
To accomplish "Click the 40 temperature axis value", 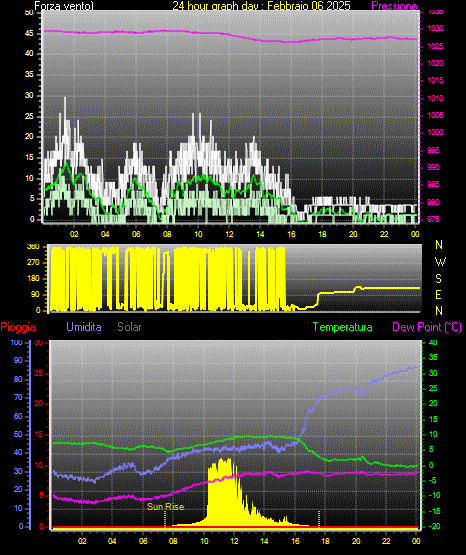I will pos(433,343).
